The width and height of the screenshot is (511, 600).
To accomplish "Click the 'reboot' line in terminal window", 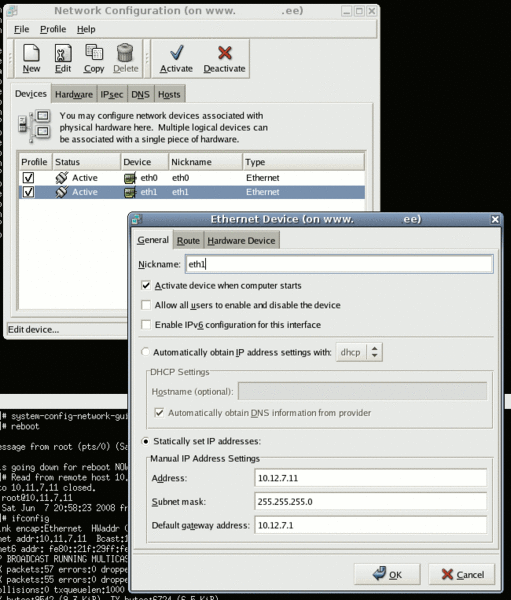I will (x=25, y=426).
